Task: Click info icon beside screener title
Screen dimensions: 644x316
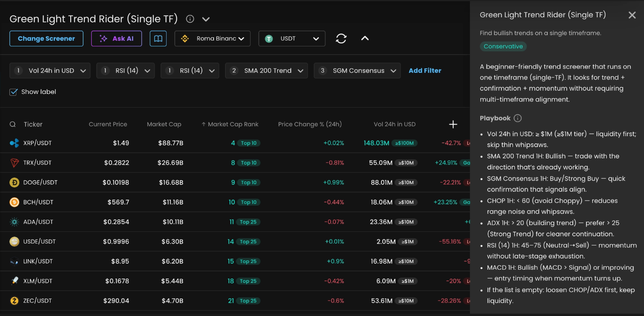Action: pyautogui.click(x=190, y=19)
